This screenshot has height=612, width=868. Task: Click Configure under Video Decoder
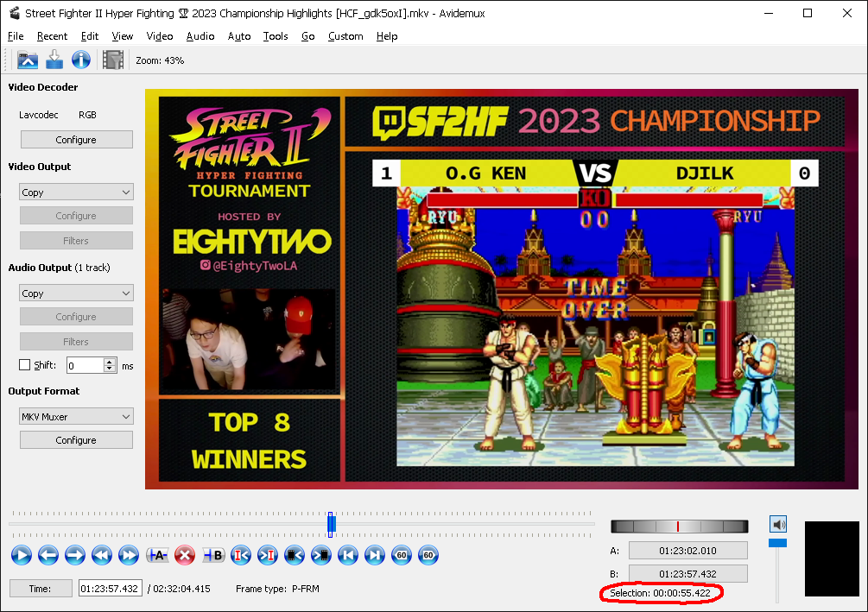(76, 140)
